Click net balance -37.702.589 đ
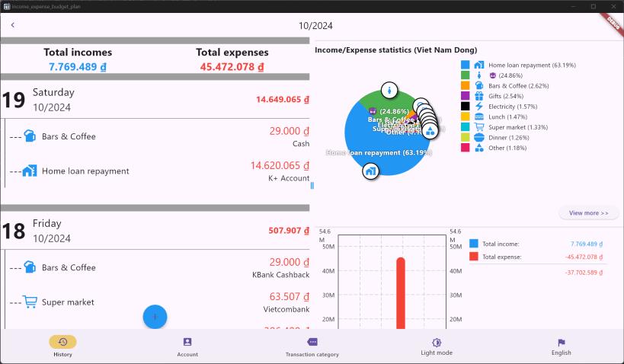Image resolution: width=624 pixels, height=364 pixels. coord(584,273)
